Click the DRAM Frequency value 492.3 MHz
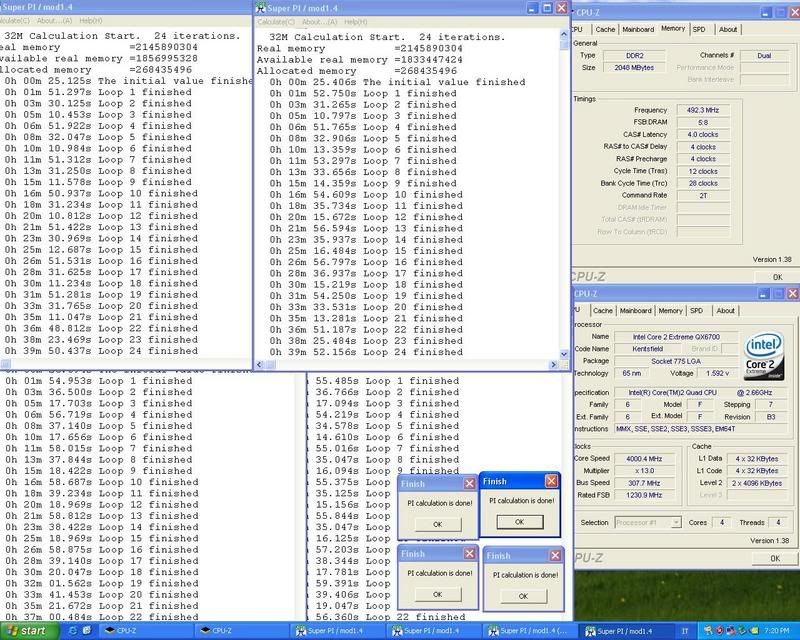 pyautogui.click(x=703, y=110)
